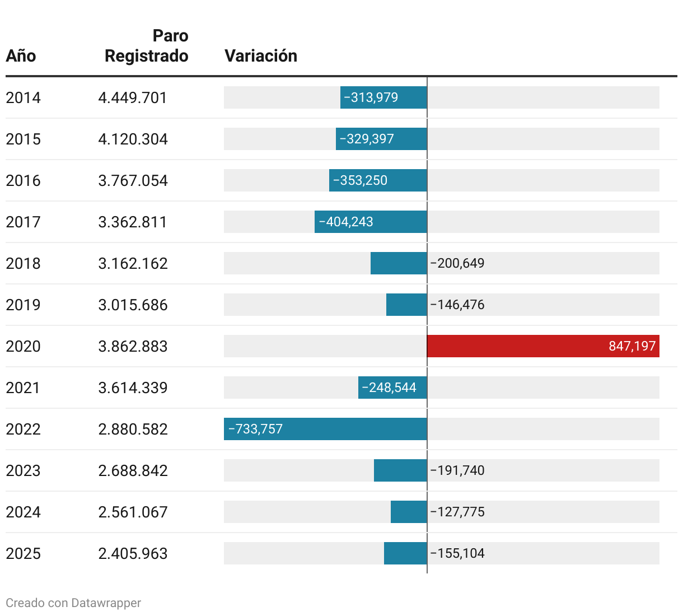Click the blue −733,757 bar for 2022
This screenshot has height=616, width=683.
click(x=325, y=429)
